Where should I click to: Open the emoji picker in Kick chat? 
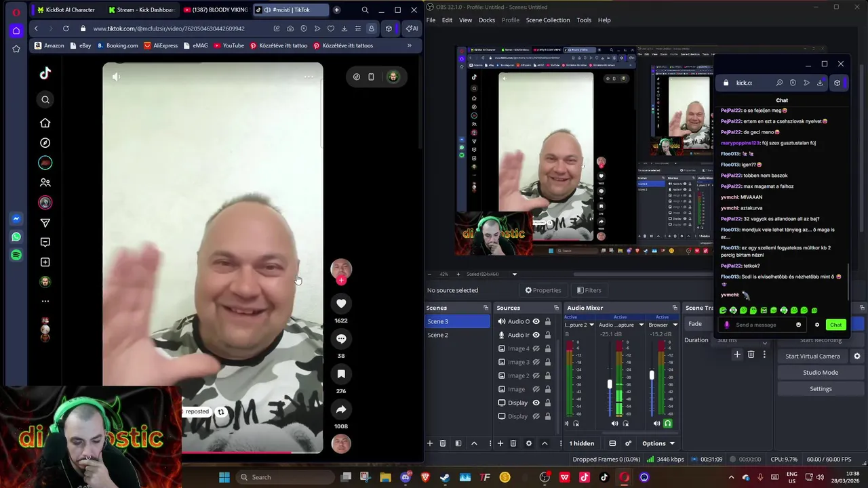coord(798,325)
